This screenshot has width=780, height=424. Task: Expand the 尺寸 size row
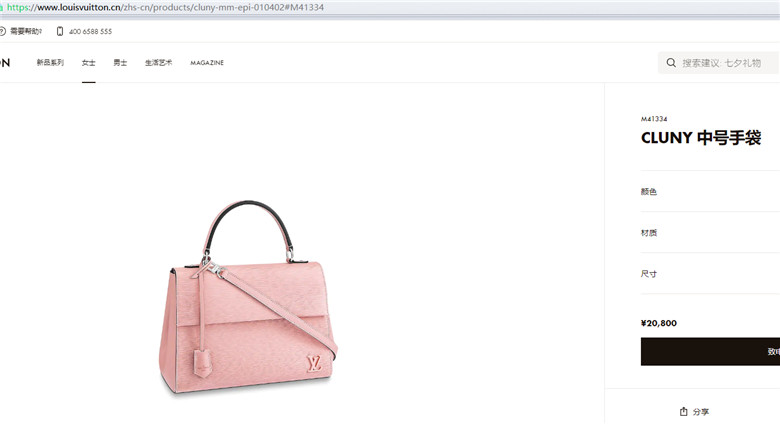[x=710, y=274]
